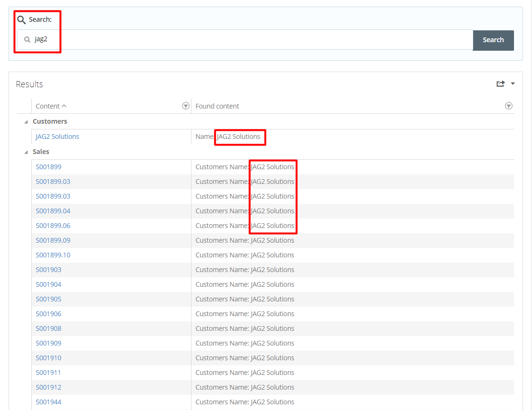This screenshot has height=410, width=532.
Task: Open sale S001912
Action: [x=48, y=387]
